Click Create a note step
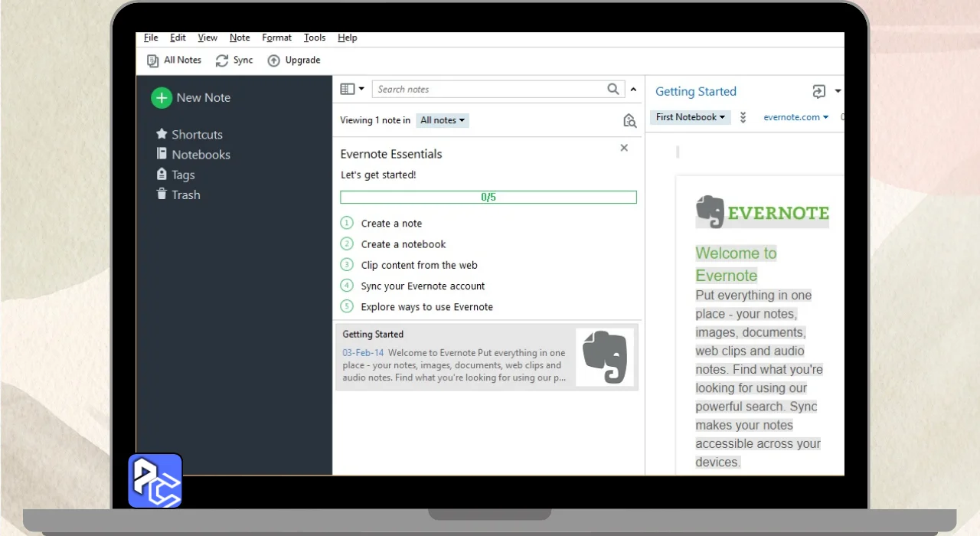 click(x=391, y=224)
